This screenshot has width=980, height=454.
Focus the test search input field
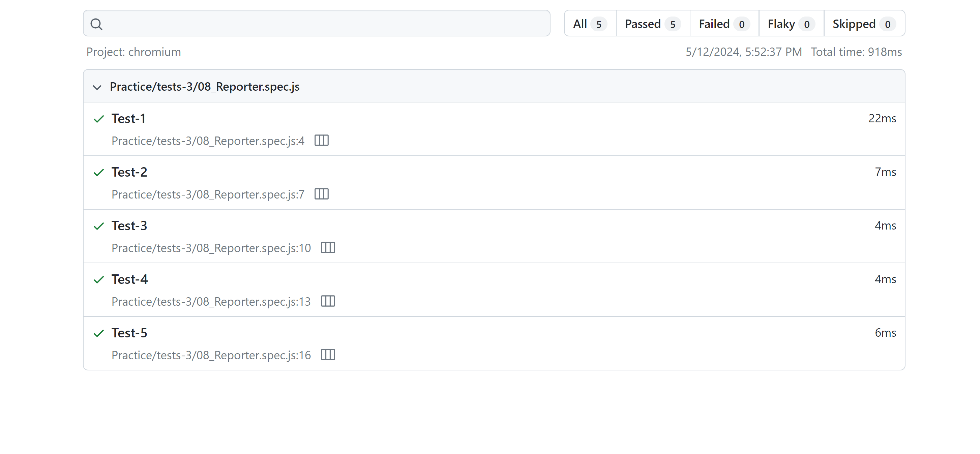point(323,24)
